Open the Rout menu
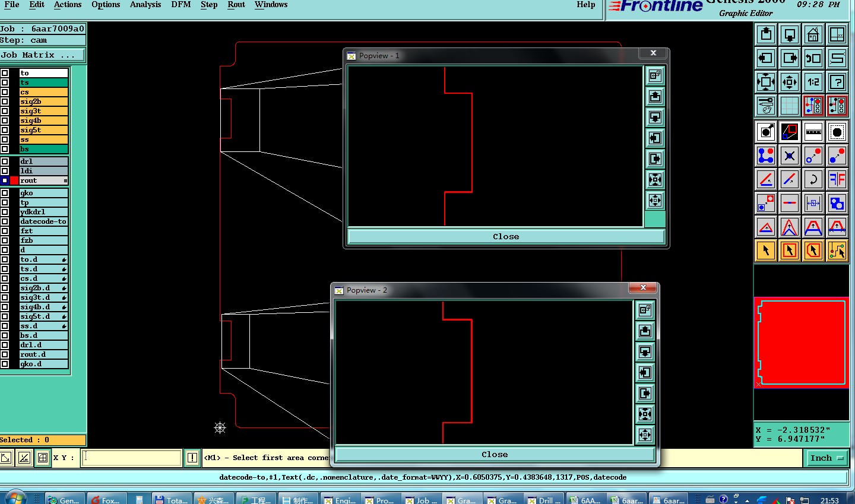 tap(236, 5)
